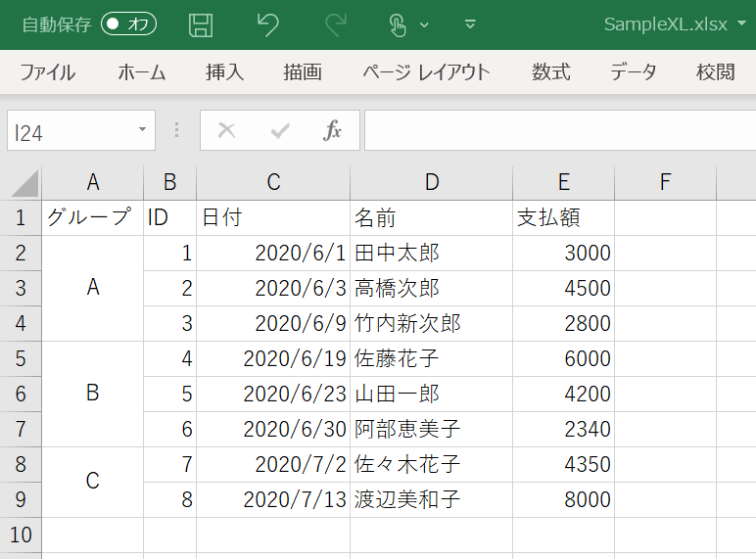Undo the last action
Image resolution: width=756 pixels, height=559 pixels.
click(x=267, y=24)
